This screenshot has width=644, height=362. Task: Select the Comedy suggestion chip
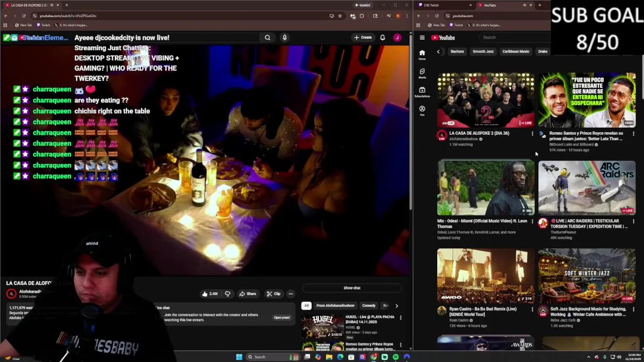pyautogui.click(x=369, y=306)
